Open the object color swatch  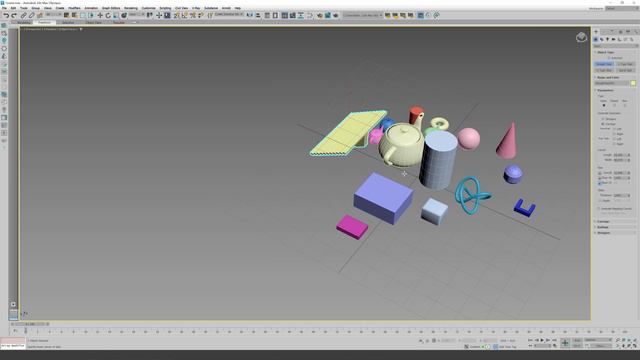(x=633, y=83)
